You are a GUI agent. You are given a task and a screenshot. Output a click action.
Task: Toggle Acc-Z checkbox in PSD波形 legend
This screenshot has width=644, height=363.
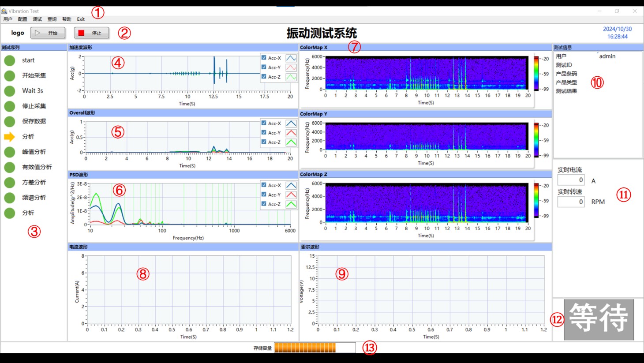tap(264, 204)
